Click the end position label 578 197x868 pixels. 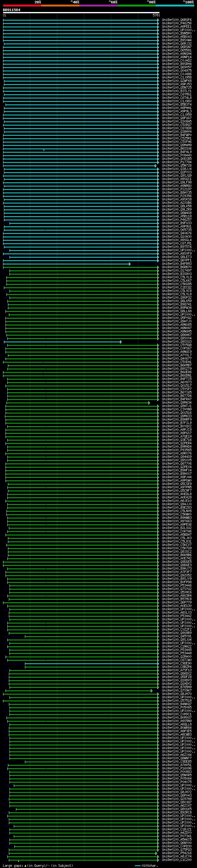click(155, 15)
